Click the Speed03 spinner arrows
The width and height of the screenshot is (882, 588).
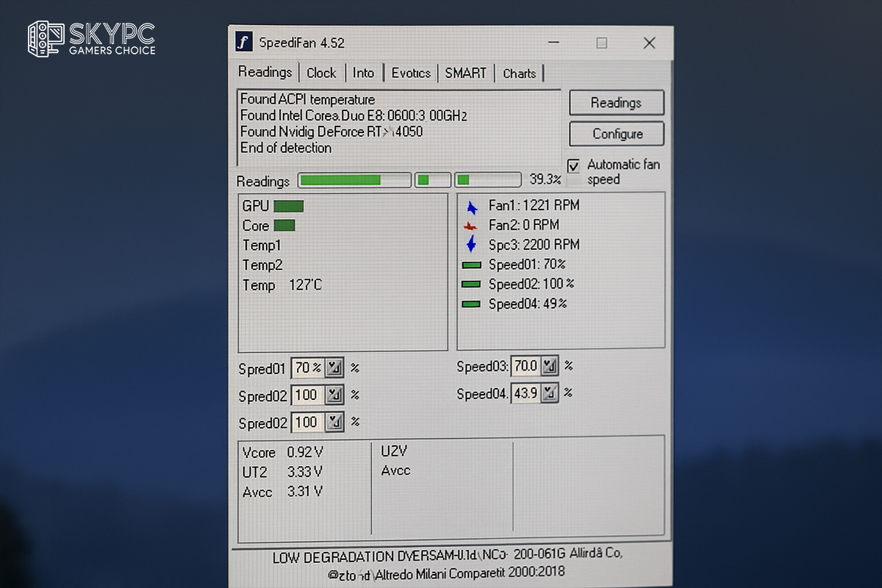(x=550, y=365)
